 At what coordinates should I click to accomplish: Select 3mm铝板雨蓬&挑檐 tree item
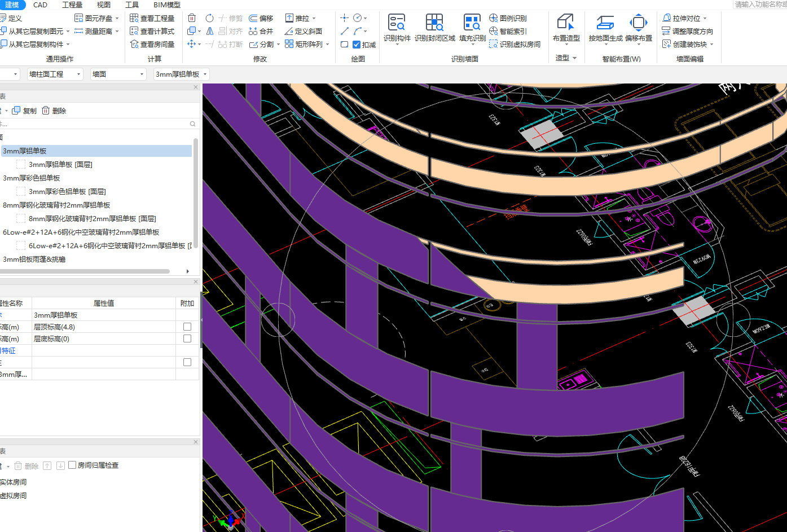pyautogui.click(x=34, y=259)
